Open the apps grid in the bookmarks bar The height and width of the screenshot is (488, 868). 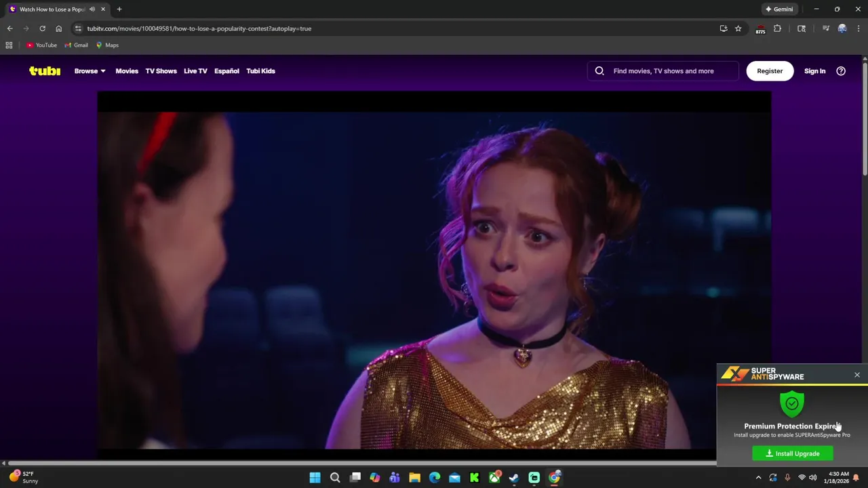(9, 45)
